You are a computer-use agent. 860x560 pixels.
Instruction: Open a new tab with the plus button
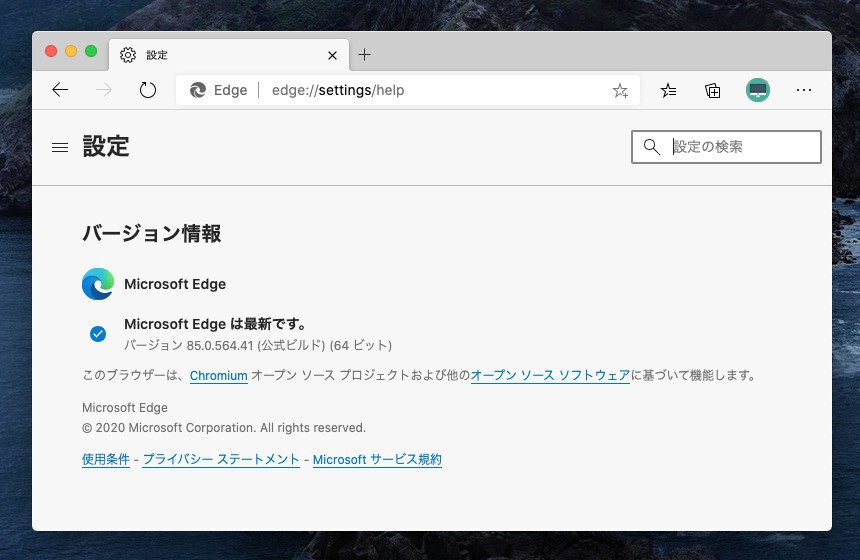point(364,54)
